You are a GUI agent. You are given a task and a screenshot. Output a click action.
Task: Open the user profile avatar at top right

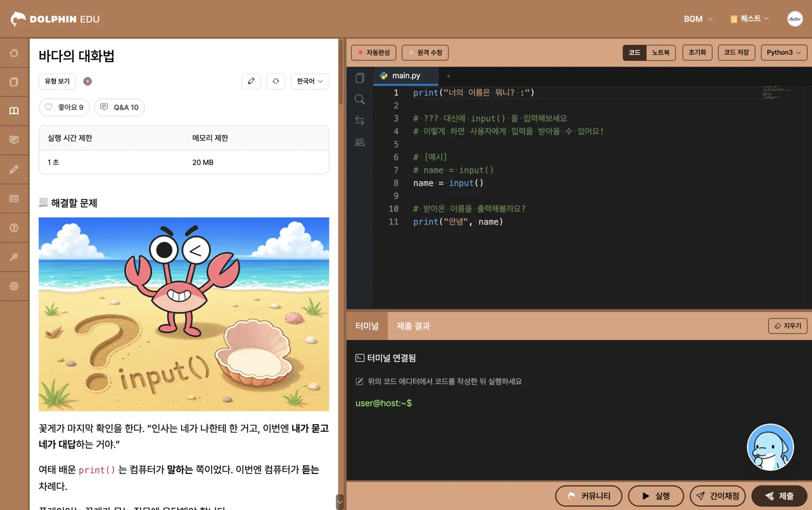click(x=795, y=19)
